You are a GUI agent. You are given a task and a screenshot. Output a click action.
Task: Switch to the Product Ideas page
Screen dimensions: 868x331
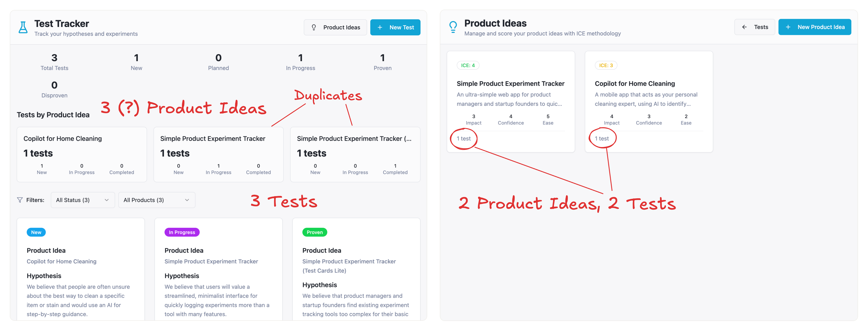335,27
